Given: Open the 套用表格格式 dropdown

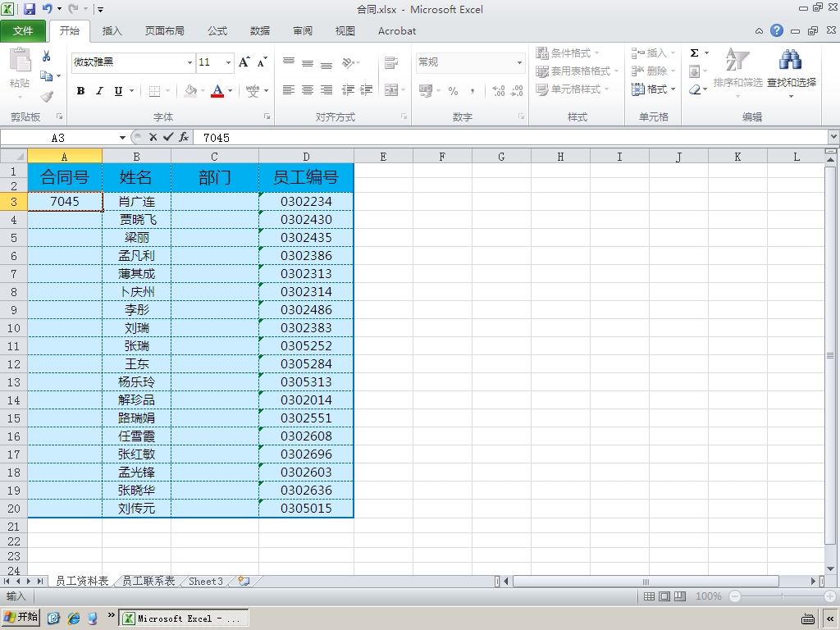Looking at the screenshot, I should pos(577,71).
